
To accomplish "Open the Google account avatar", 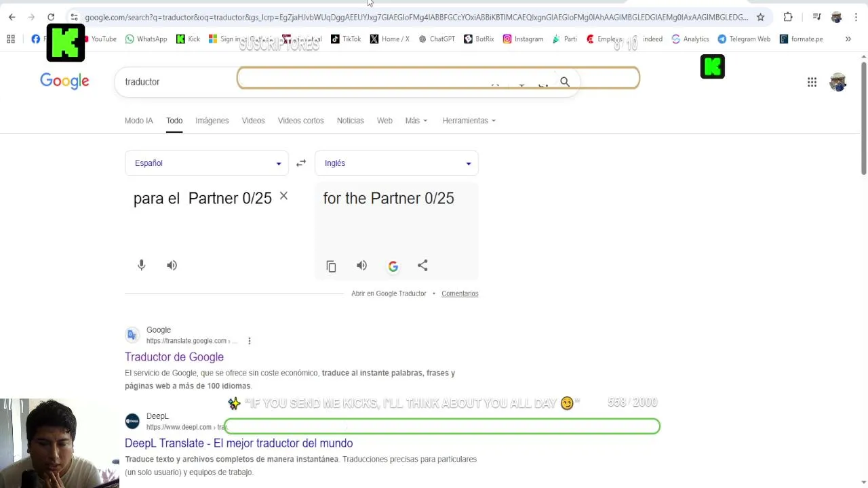I will 838,82.
